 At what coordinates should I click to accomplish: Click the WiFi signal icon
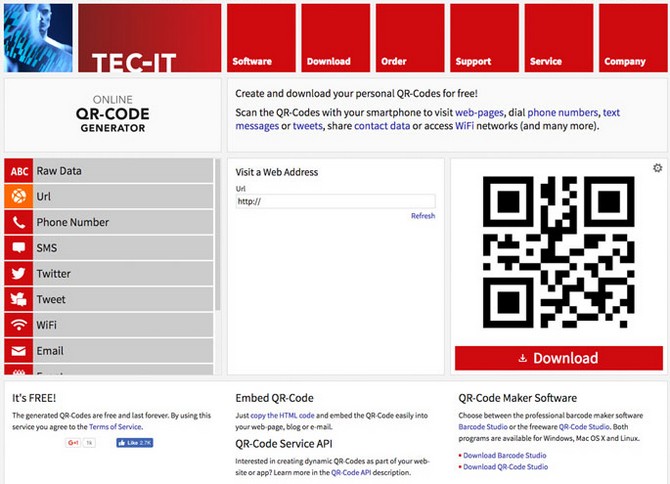click(19, 325)
